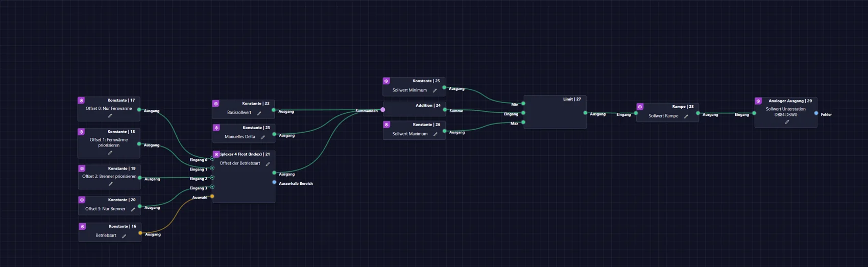The width and height of the screenshot is (868, 267).
Task: Click the purple node icon of Rampe 28
Action: (x=640, y=107)
